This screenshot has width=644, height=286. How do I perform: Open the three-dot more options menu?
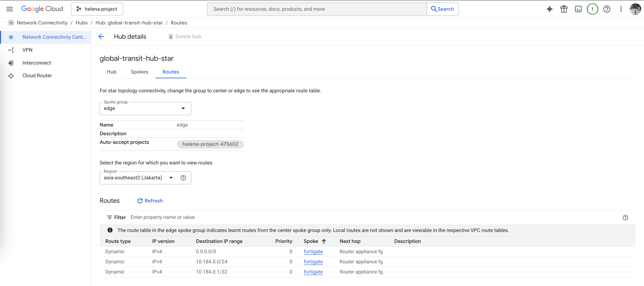[x=621, y=9]
